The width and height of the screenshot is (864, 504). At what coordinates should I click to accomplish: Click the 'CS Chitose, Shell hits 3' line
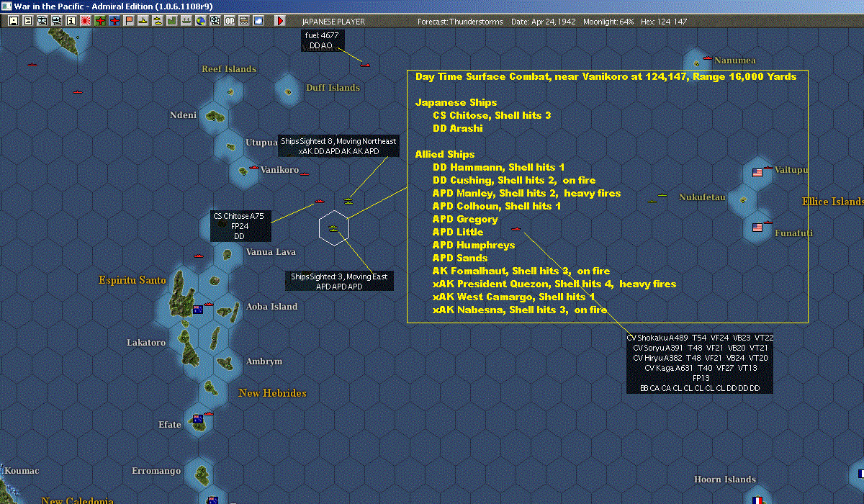(x=492, y=115)
